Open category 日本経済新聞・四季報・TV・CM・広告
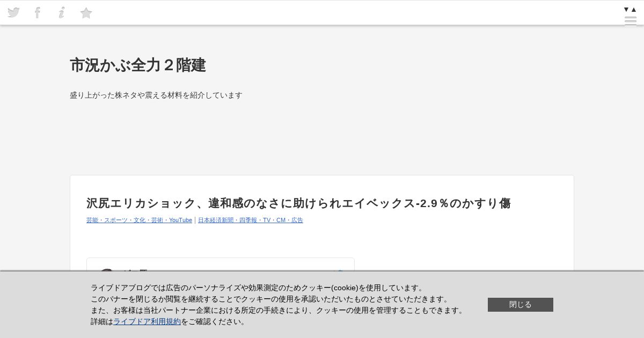The width and height of the screenshot is (644, 338). (x=251, y=220)
